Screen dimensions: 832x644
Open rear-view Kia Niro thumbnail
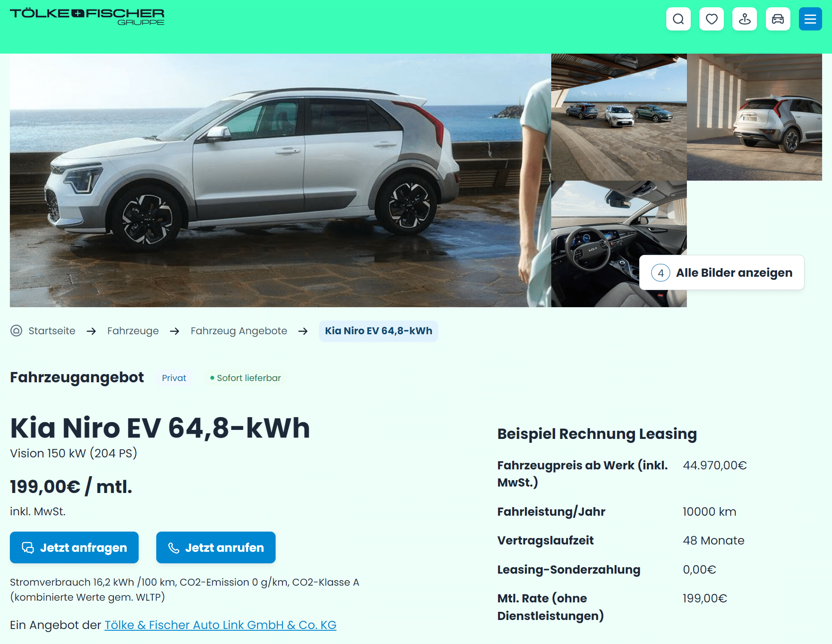tap(754, 117)
